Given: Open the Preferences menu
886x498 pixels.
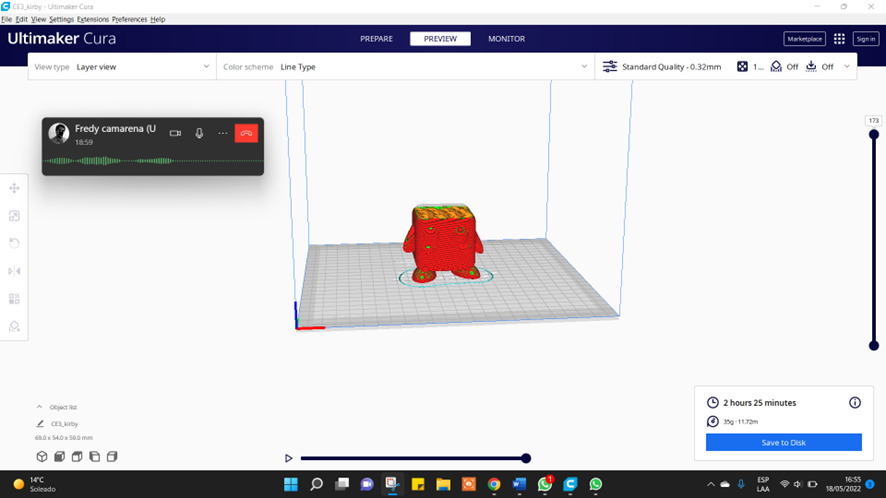Looking at the screenshot, I should point(129,19).
